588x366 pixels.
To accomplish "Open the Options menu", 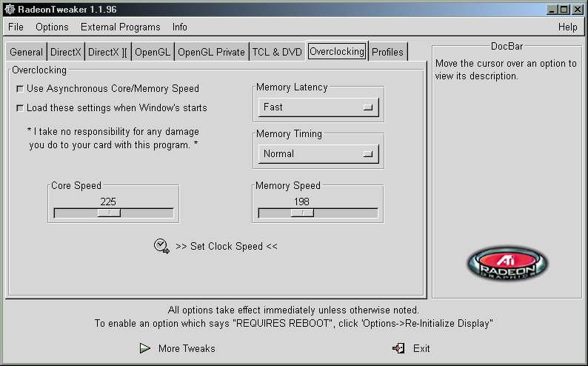I will pyautogui.click(x=52, y=27).
